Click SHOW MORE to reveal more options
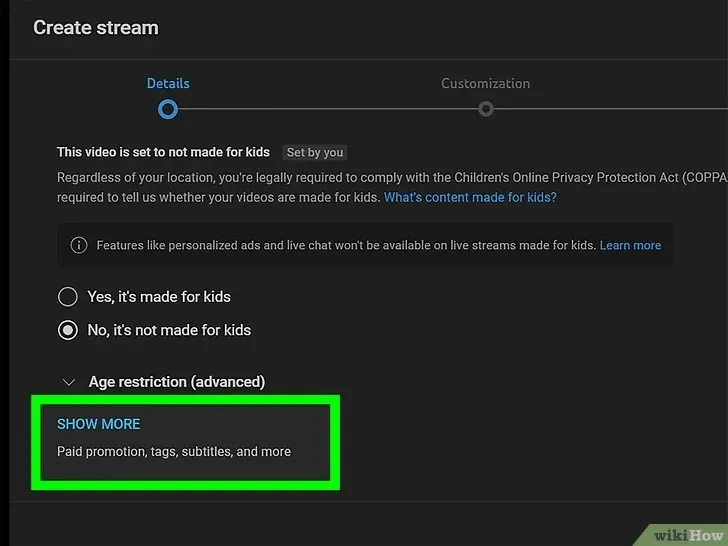728x546 pixels. pyautogui.click(x=98, y=424)
